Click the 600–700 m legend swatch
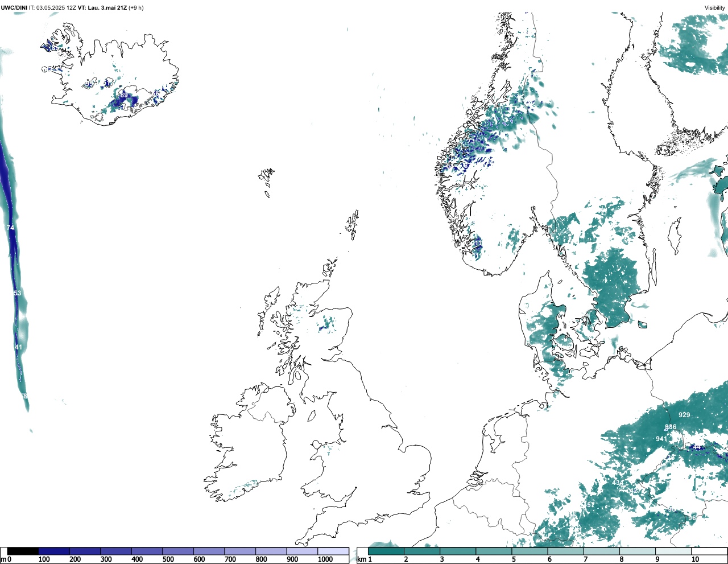Screen dimensions: 728x564 (209, 551)
